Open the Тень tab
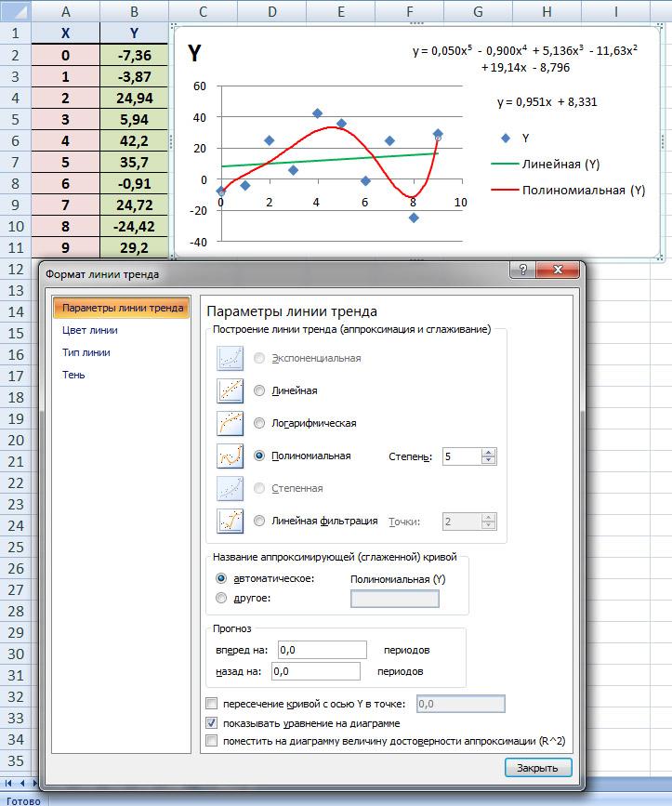This screenshot has height=806, width=672. 73,375
